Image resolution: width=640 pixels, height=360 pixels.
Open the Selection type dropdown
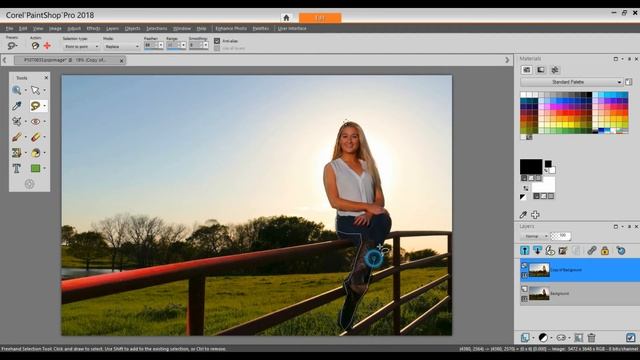tap(81, 47)
